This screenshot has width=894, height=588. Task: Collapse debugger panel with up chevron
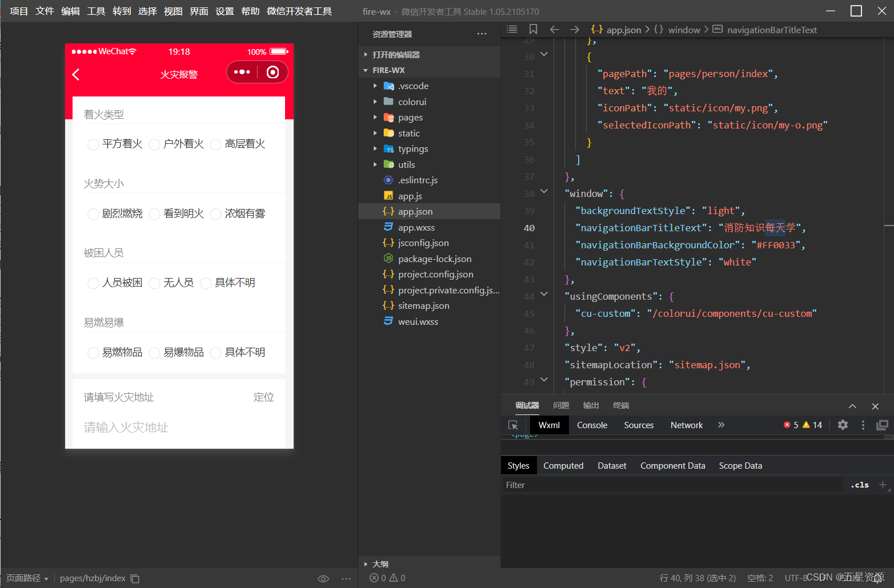(x=852, y=406)
